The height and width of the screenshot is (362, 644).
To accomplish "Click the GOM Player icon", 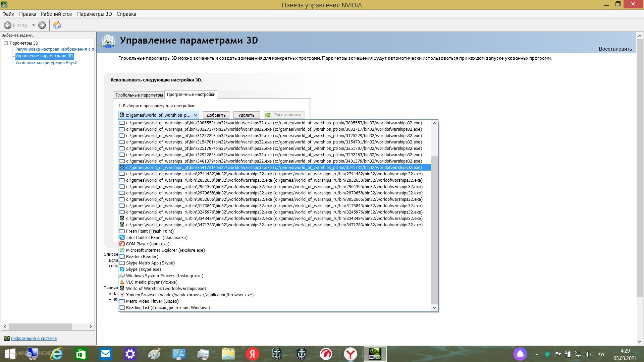I will (122, 244).
